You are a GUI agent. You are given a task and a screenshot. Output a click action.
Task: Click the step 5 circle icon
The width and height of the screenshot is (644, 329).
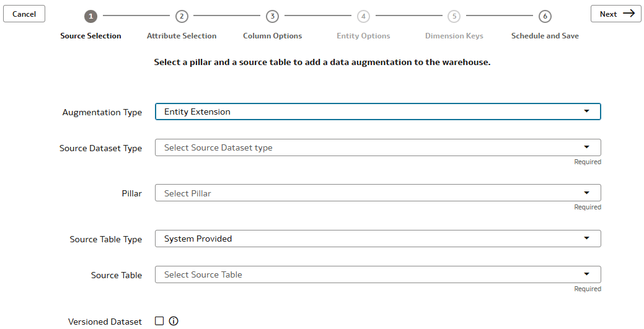click(454, 17)
